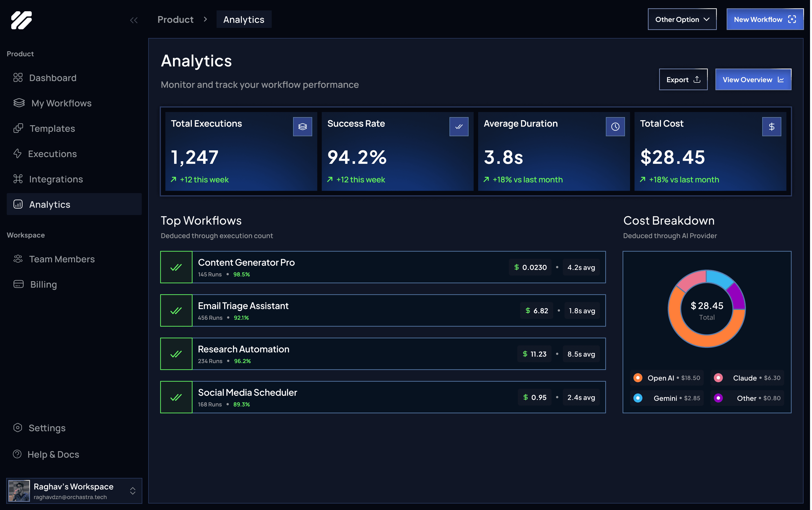Open the Other Option dropdown
This screenshot has width=812, height=510.
click(681, 20)
